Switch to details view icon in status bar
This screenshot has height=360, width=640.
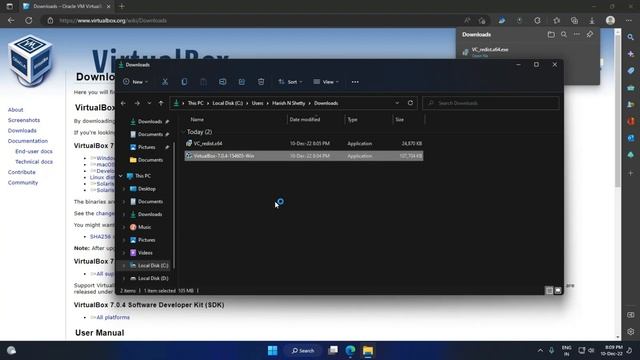[549, 291]
